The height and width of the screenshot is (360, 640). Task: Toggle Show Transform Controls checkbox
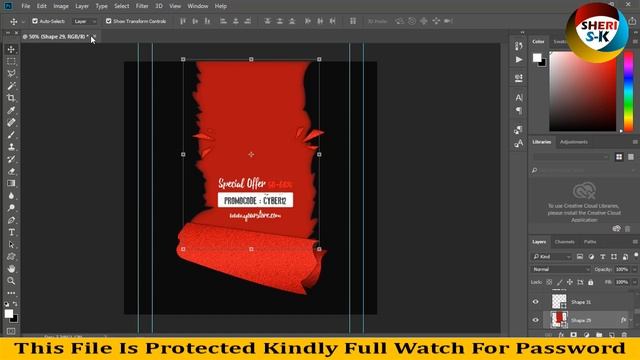click(x=108, y=21)
